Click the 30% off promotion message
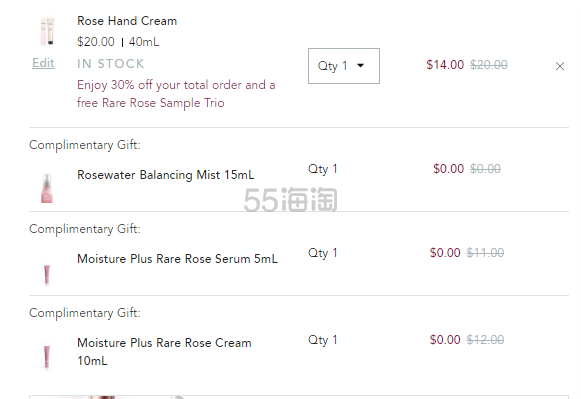 tap(176, 94)
